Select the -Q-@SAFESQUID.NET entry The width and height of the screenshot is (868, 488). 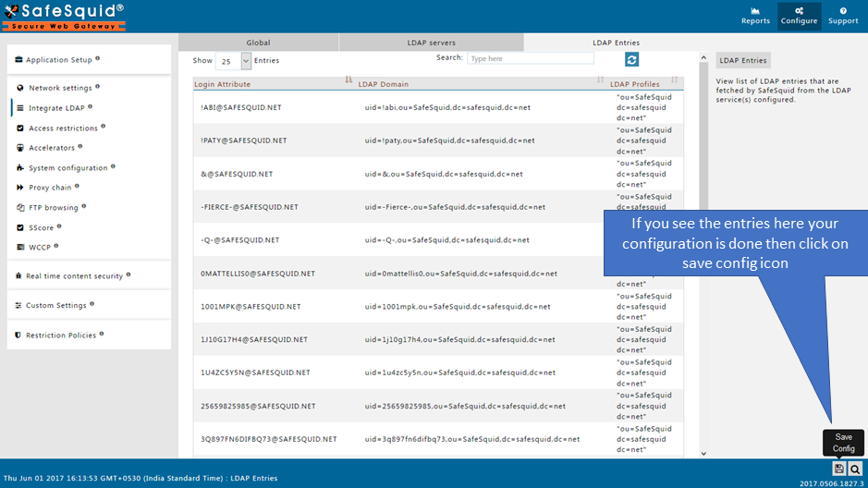[239, 240]
